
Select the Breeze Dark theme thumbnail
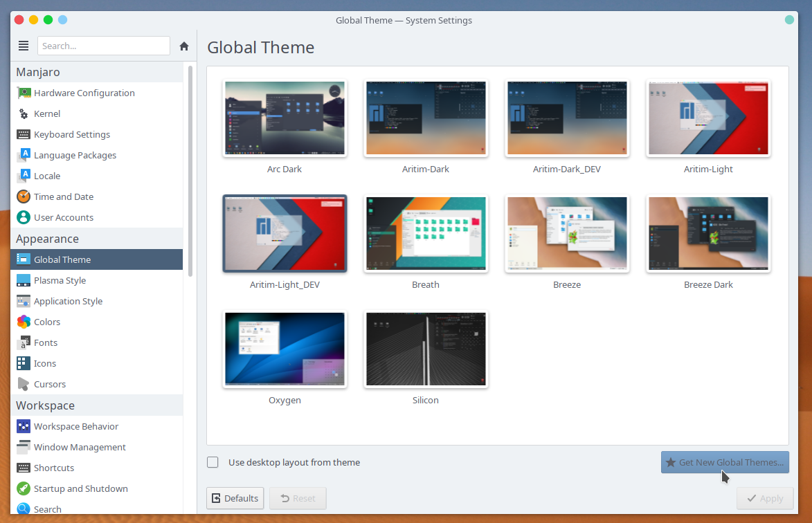[x=708, y=233]
